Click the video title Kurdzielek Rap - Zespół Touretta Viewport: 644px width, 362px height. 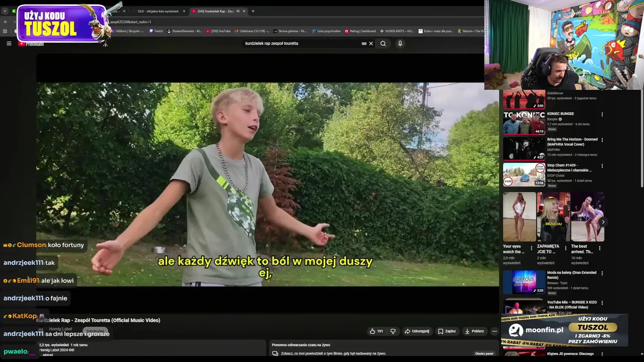point(98,320)
